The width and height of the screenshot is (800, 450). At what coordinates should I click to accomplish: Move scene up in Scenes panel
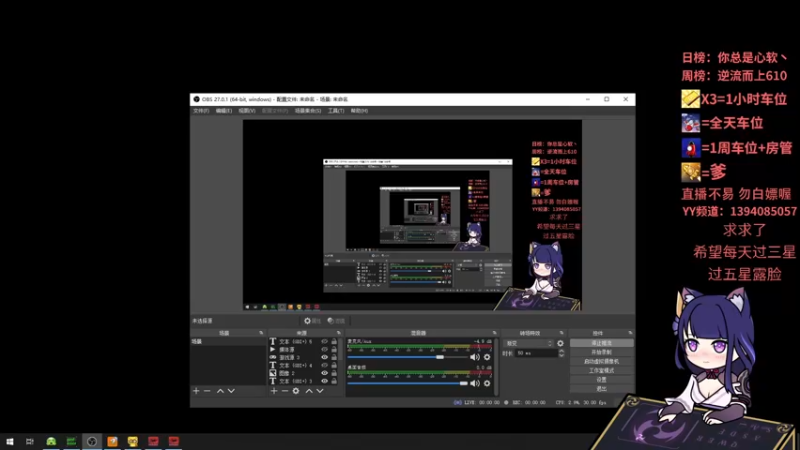pyautogui.click(x=220, y=391)
